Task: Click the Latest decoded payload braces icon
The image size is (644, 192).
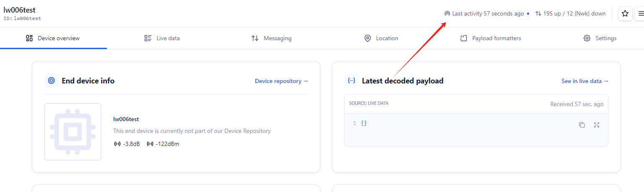Action: pos(351,81)
